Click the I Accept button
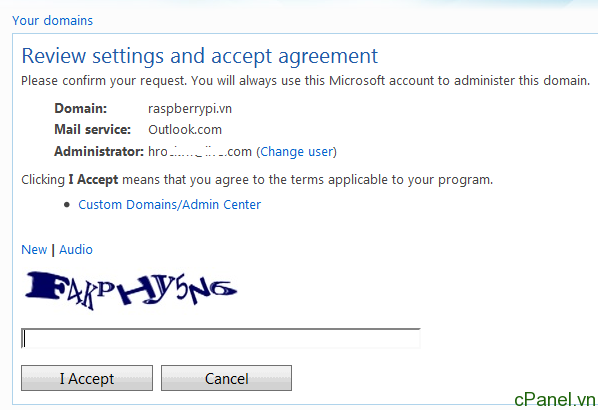The height and width of the screenshot is (410, 598). click(87, 378)
